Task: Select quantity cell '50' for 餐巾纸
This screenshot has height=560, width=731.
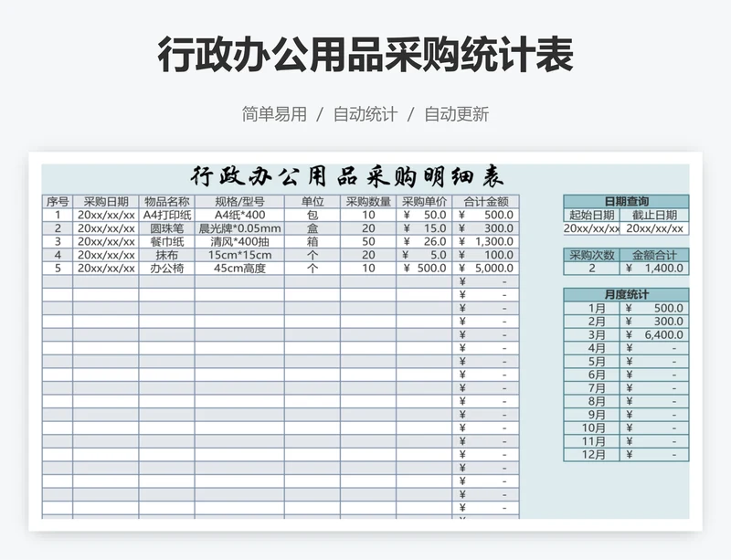Action: pos(368,241)
